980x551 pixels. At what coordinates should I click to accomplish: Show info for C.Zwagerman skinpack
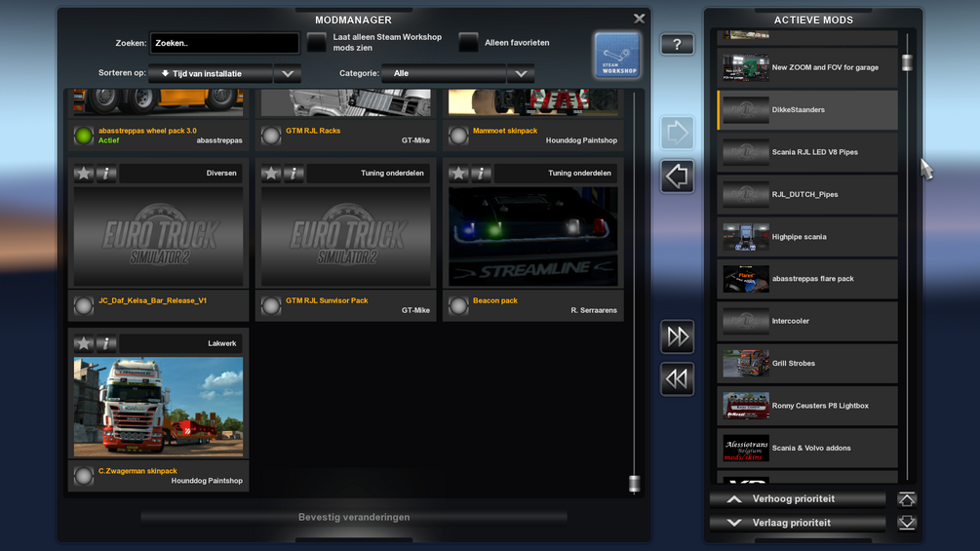click(106, 343)
